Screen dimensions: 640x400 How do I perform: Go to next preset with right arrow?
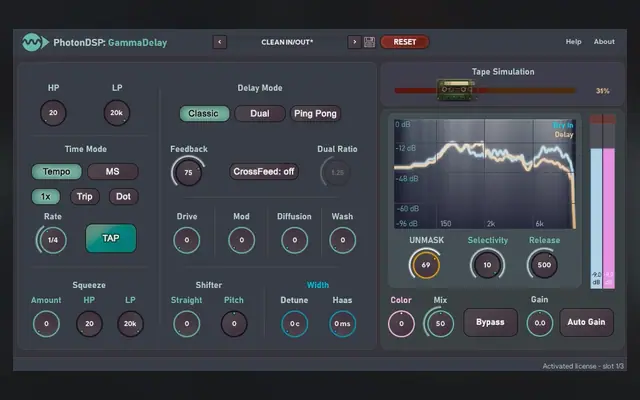coord(354,42)
